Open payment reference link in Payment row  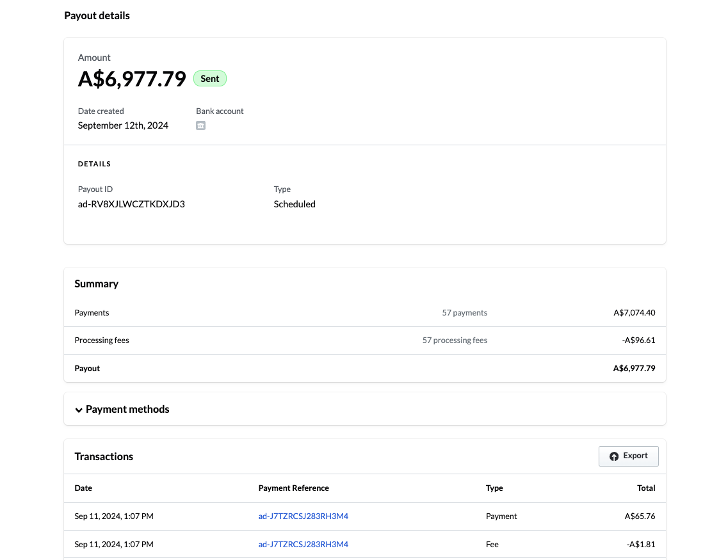(x=303, y=516)
